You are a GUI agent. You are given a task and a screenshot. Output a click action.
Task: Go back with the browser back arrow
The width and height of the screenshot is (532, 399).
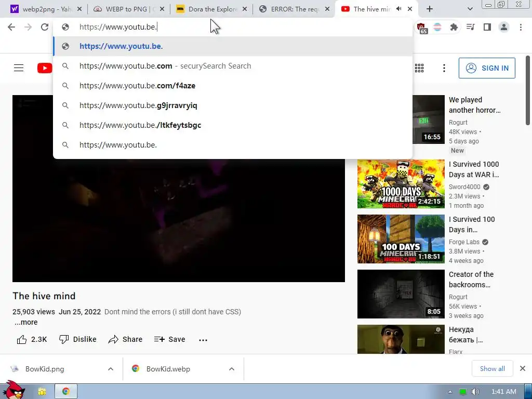click(11, 27)
